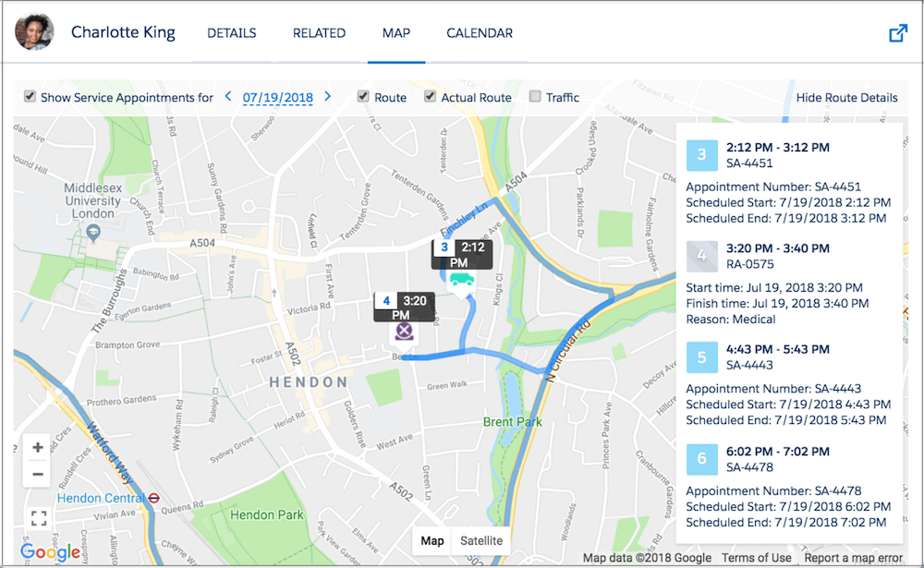This screenshot has height=568, width=924.
Task: Click Report a map error link
Action: click(x=853, y=558)
